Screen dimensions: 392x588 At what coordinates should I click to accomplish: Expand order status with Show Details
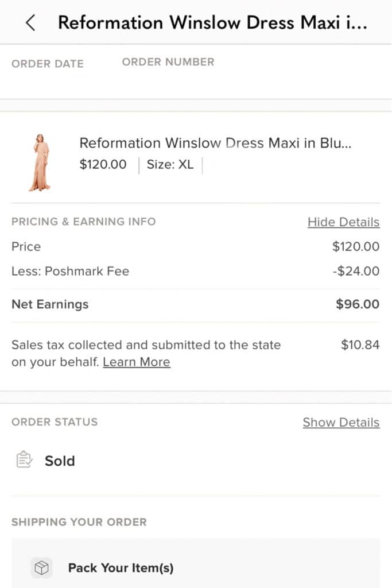341,422
